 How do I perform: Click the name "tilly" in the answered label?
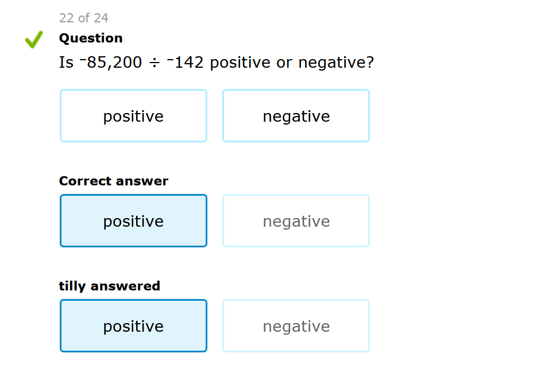tap(71, 286)
